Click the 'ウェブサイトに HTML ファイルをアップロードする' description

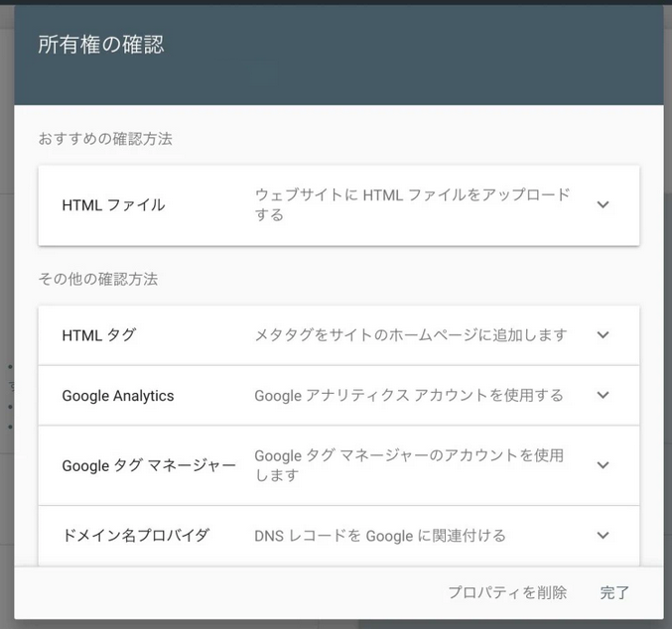tap(412, 204)
